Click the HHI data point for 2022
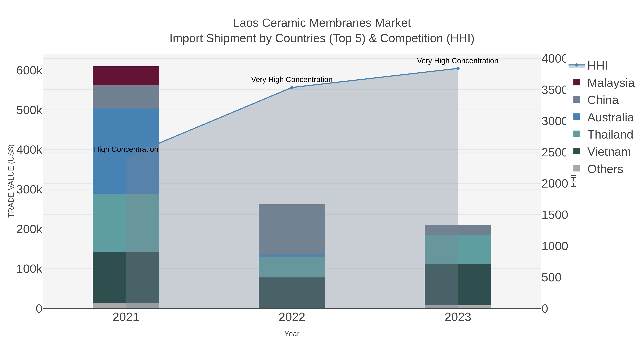The image size is (644, 362). tap(292, 87)
